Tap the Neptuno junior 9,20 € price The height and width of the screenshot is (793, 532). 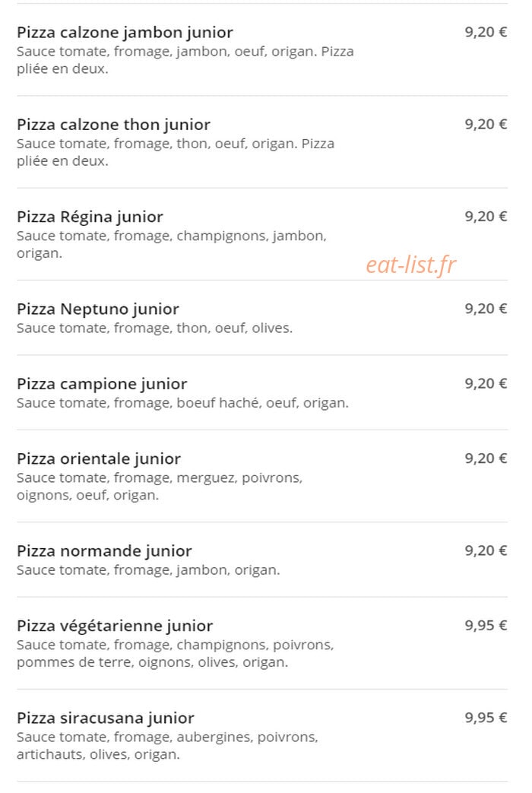coord(486,309)
